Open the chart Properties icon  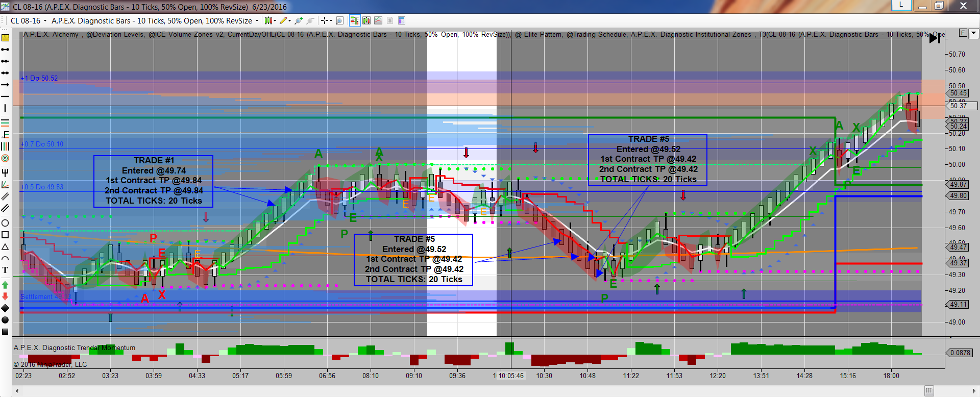(402, 21)
